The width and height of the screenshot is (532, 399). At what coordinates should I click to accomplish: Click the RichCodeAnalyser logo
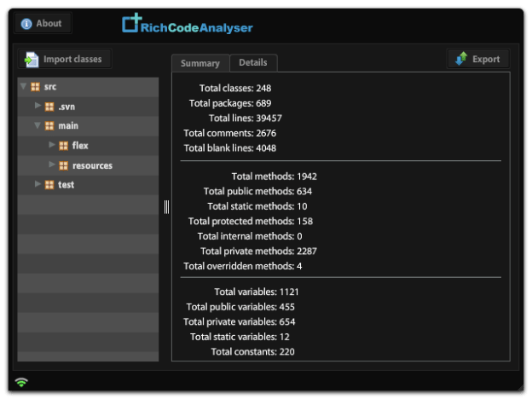[x=188, y=24]
